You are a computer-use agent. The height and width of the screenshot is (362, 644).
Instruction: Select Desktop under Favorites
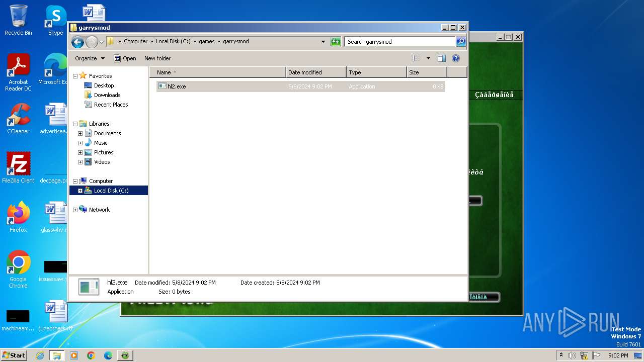[x=104, y=85]
